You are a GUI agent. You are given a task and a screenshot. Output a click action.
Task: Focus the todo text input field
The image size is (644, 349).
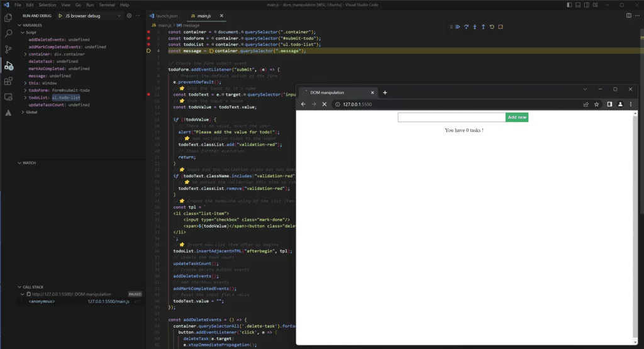pos(452,118)
